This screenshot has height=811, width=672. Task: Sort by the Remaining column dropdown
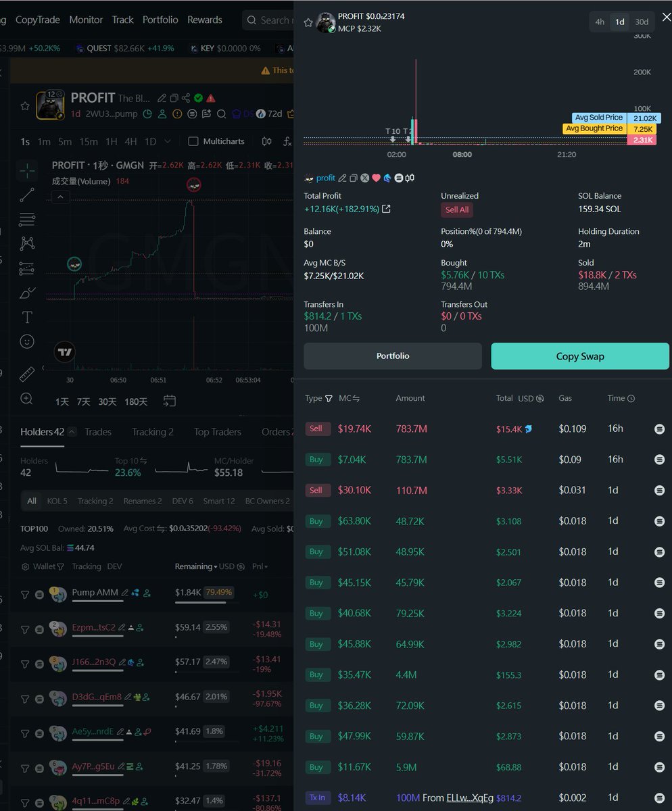click(x=216, y=566)
